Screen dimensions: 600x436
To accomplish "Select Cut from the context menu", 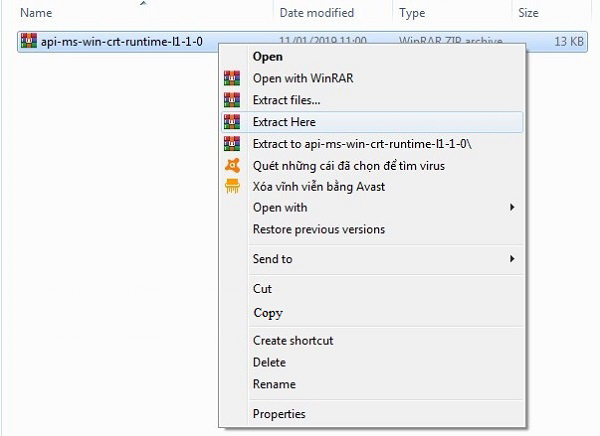I will [x=262, y=288].
